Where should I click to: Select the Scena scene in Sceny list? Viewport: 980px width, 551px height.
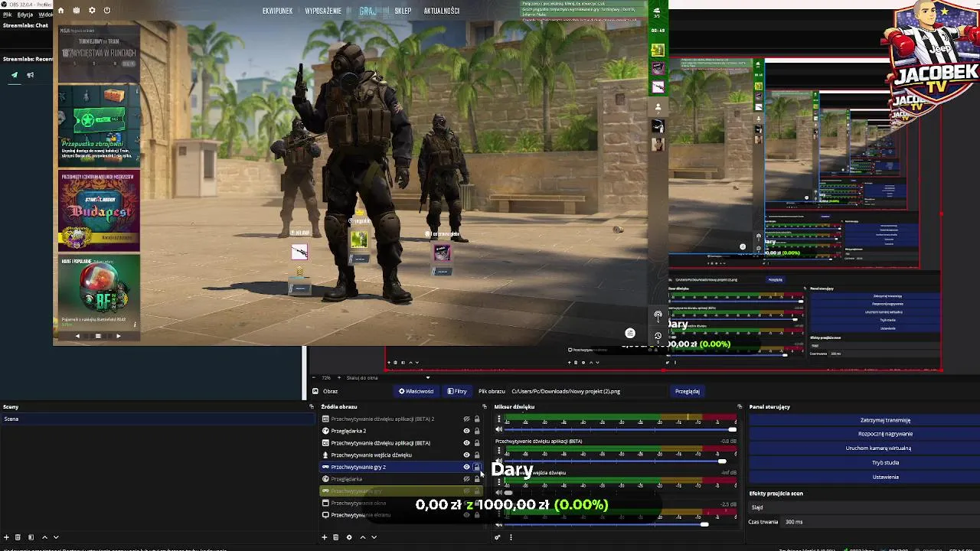157,419
